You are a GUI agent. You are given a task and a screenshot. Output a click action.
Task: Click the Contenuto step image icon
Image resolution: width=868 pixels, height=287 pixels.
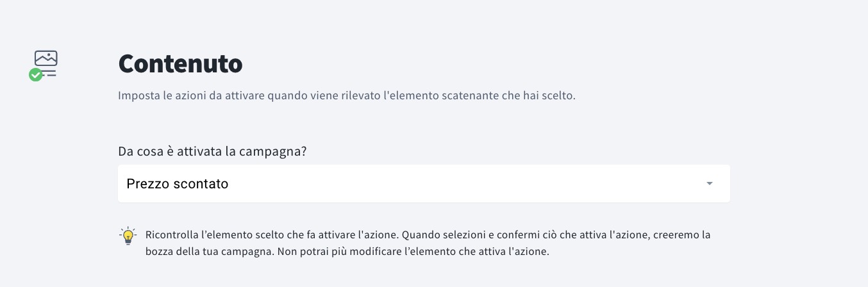coord(46,65)
